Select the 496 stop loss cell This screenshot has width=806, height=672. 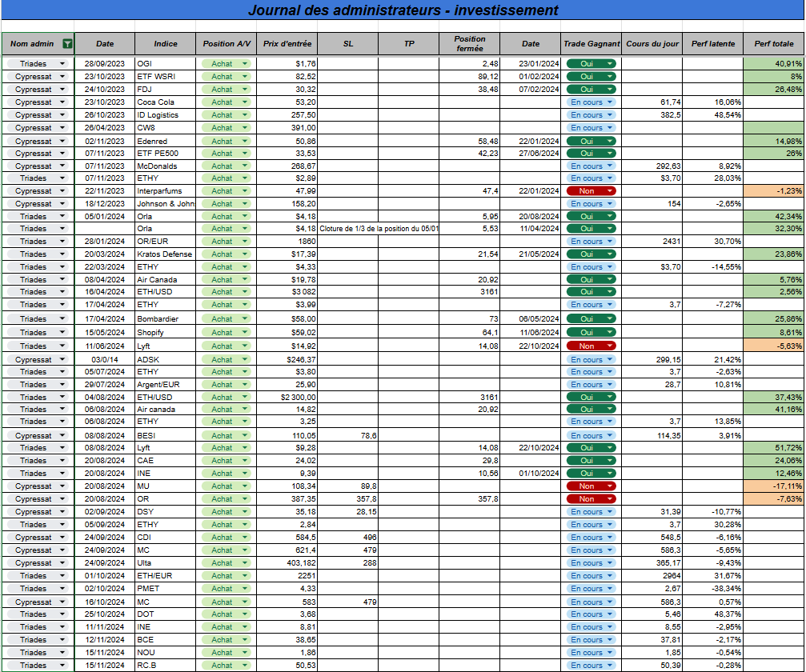coord(348,538)
